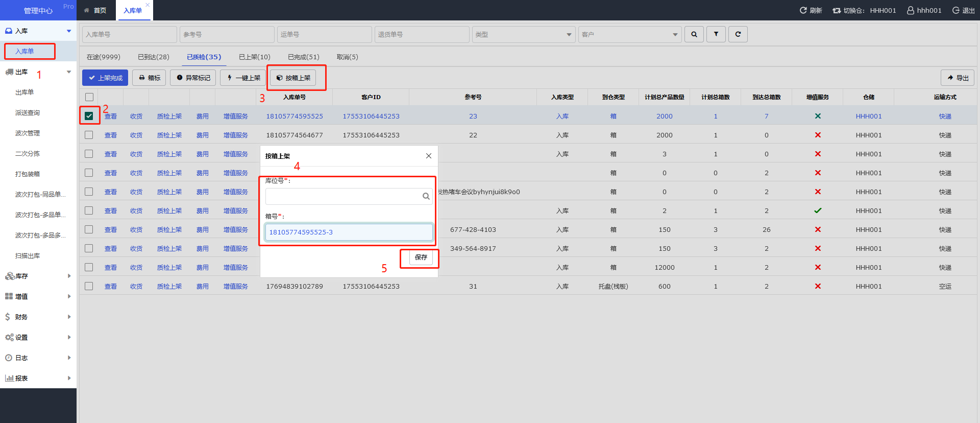Expand the 增值 sidebar section arrow
Viewport: 980px width, 423px height.
[69, 296]
